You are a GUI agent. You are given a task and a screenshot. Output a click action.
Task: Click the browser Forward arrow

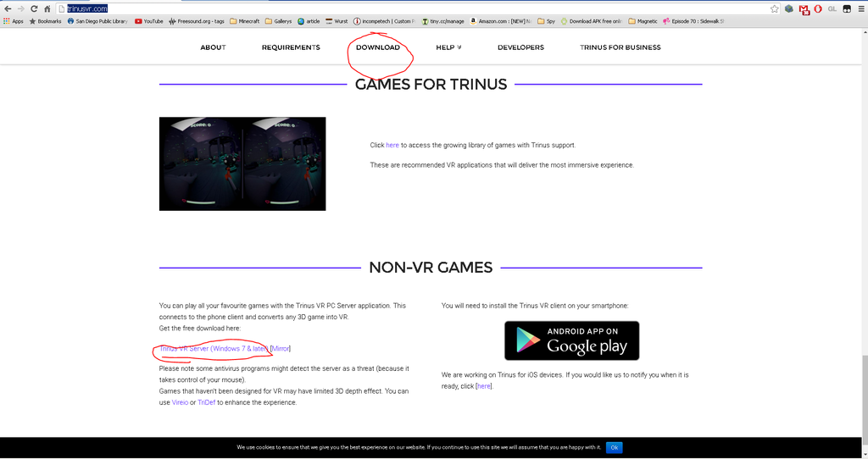click(x=21, y=8)
